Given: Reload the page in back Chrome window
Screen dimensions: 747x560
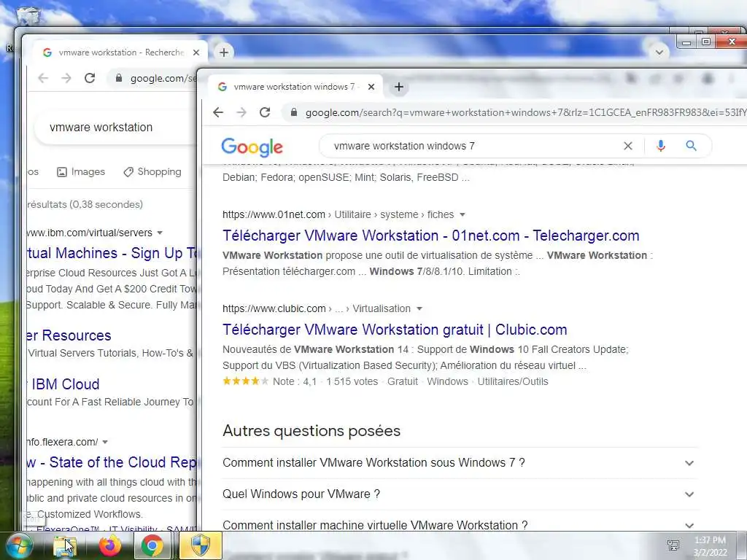Looking at the screenshot, I should 90,78.
